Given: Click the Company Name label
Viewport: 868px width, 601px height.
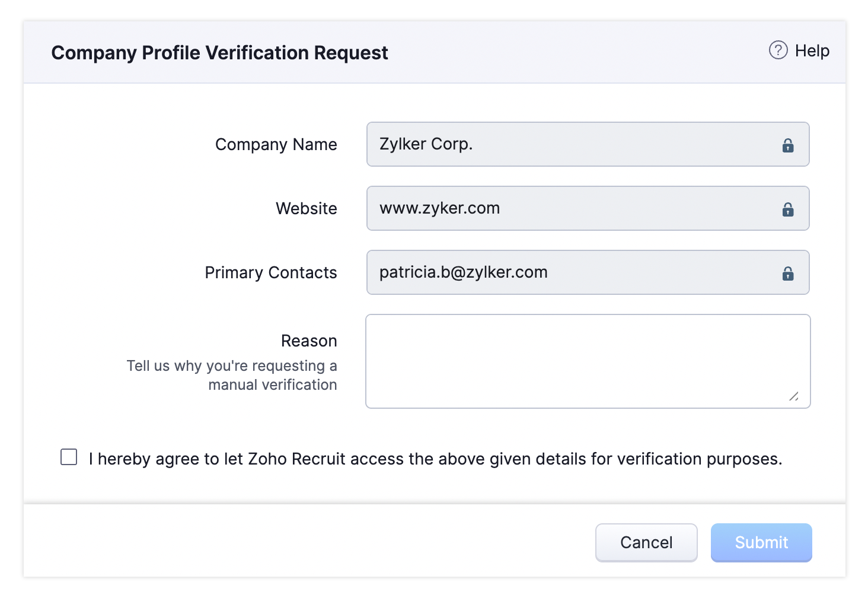Looking at the screenshot, I should pyautogui.click(x=276, y=145).
